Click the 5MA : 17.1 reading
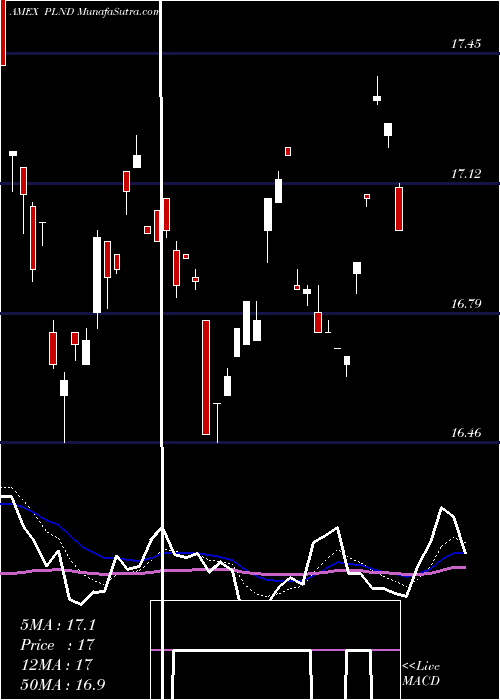The width and height of the screenshot is (500, 700). click(58, 625)
